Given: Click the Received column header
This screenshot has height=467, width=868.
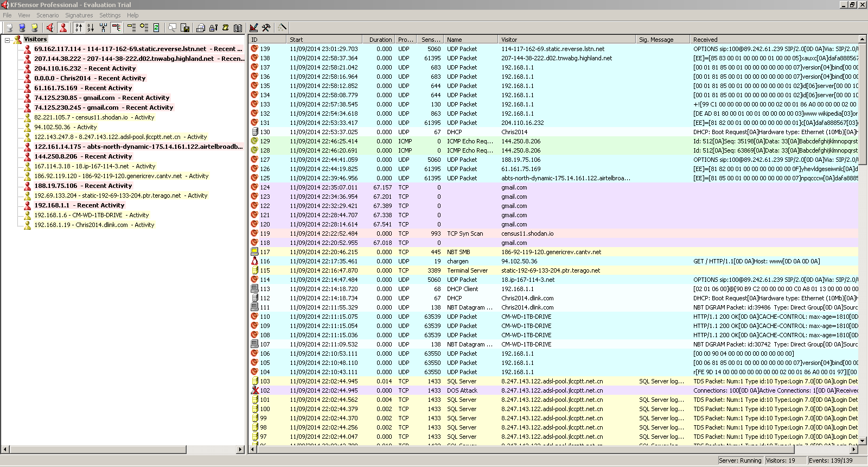Looking at the screenshot, I should tap(774, 40).
